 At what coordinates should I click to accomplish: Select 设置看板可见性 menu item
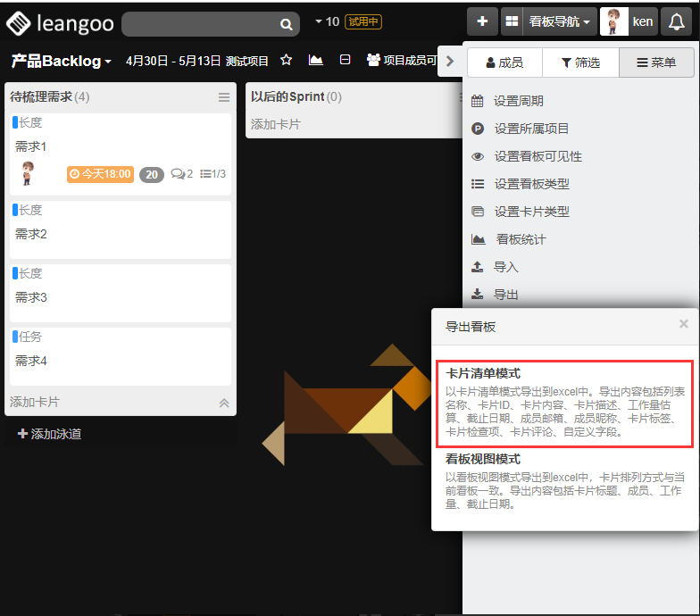(x=537, y=156)
